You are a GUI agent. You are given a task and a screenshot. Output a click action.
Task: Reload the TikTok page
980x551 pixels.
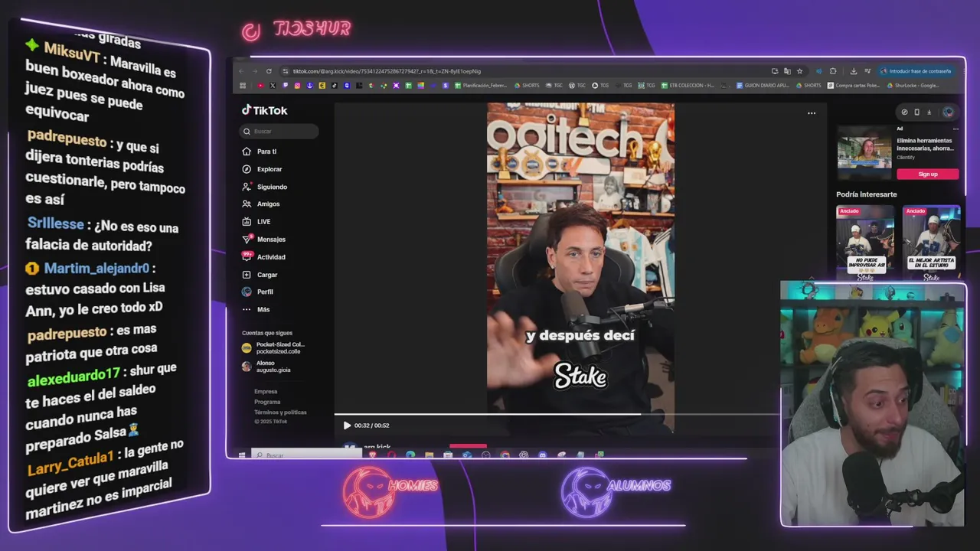click(x=269, y=71)
